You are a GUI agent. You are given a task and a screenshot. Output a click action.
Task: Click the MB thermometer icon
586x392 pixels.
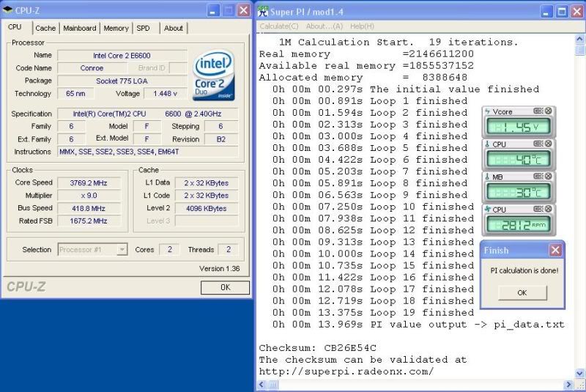coord(487,177)
